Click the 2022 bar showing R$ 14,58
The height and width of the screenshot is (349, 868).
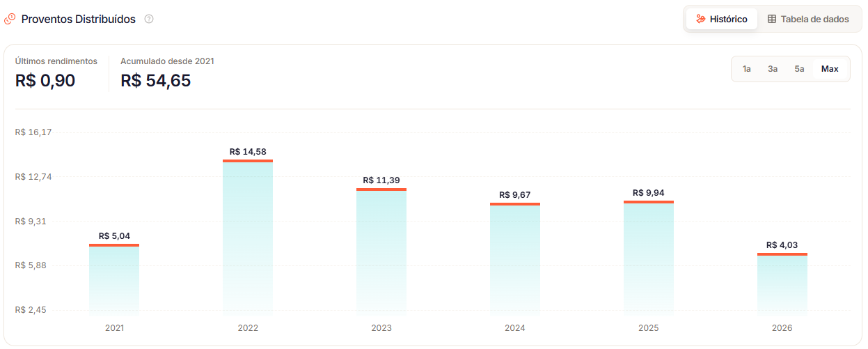tap(248, 238)
